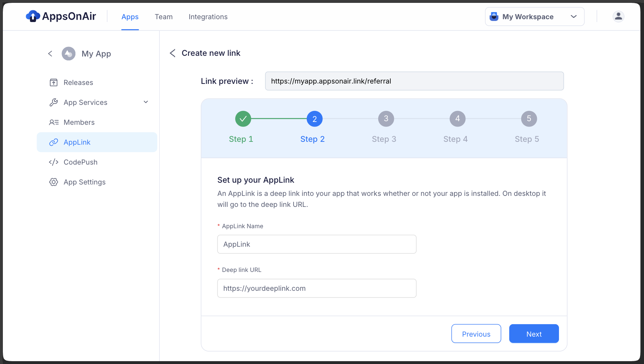Click the My App title
The height and width of the screenshot is (364, 644).
coord(96,54)
